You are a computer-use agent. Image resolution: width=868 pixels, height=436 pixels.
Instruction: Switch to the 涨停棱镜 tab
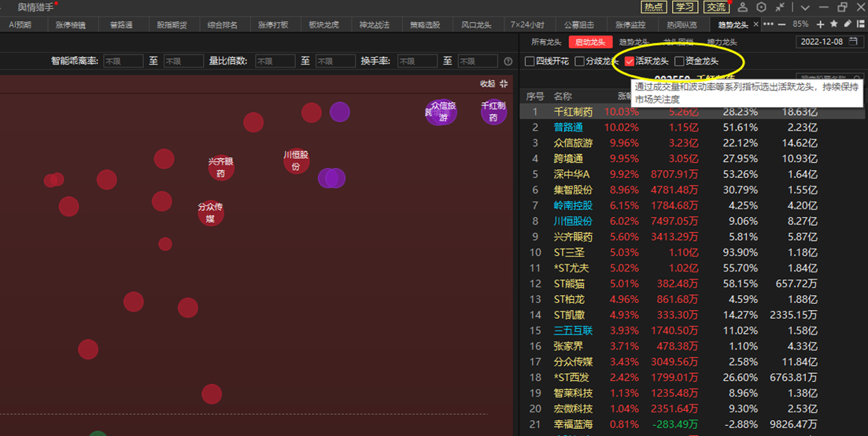[70, 25]
